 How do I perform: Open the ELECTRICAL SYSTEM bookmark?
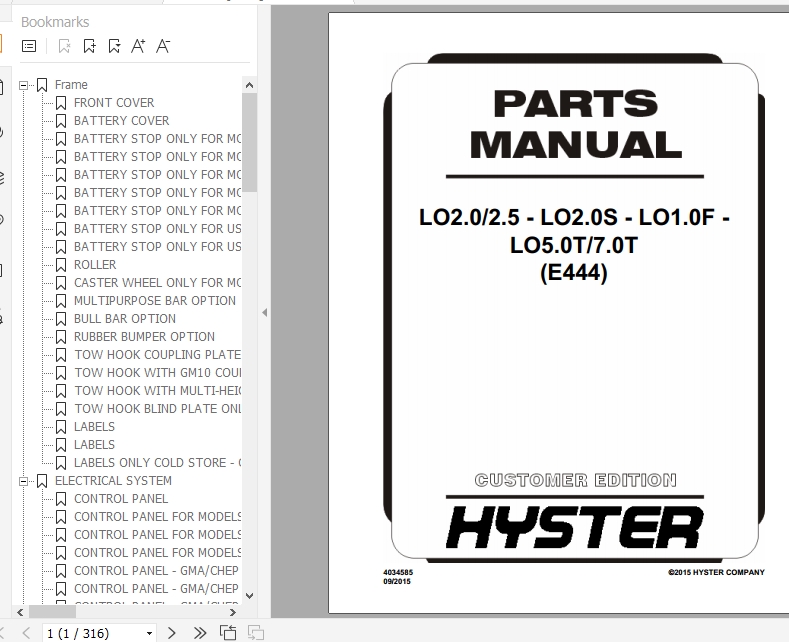pyautogui.click(x=113, y=481)
